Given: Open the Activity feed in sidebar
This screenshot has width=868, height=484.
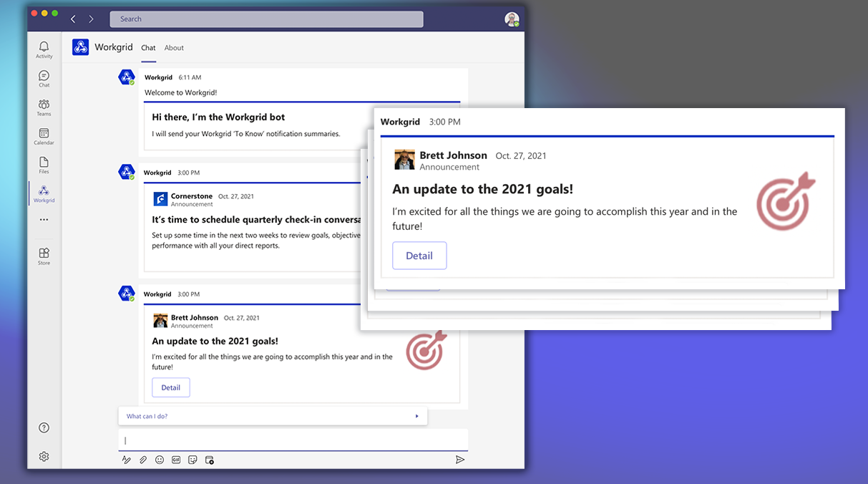Looking at the screenshot, I should [44, 49].
